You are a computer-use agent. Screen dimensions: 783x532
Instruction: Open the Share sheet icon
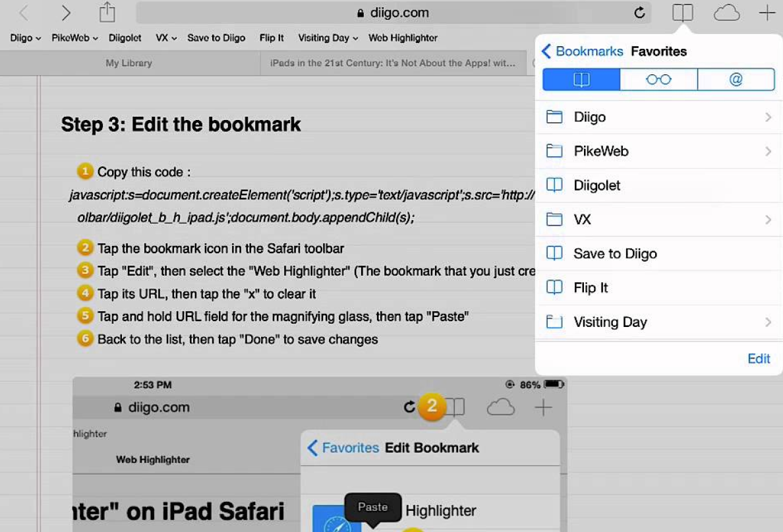[x=107, y=12]
